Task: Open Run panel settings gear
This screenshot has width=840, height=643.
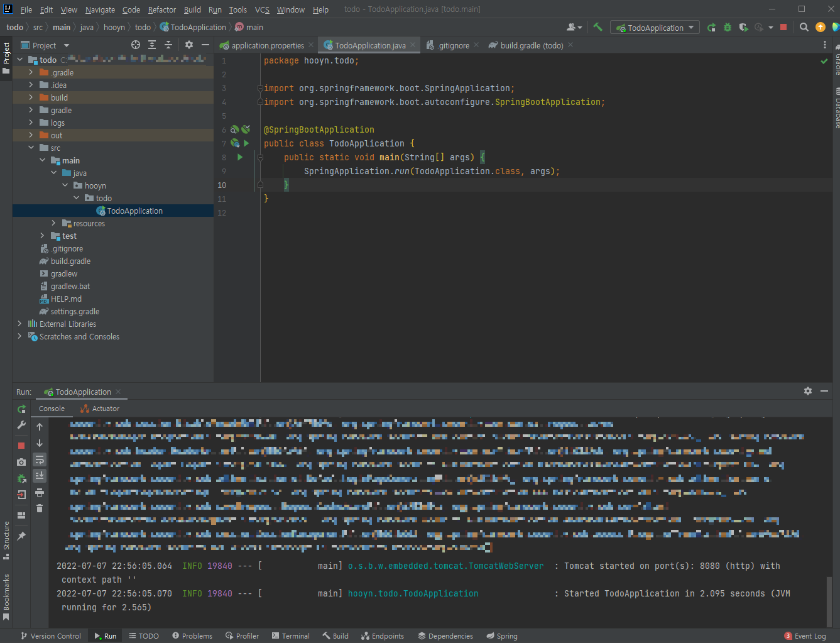Action: tap(808, 391)
